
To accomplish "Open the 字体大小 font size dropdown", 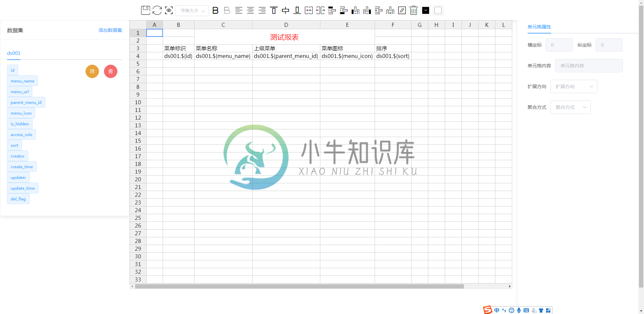I will pos(192,11).
